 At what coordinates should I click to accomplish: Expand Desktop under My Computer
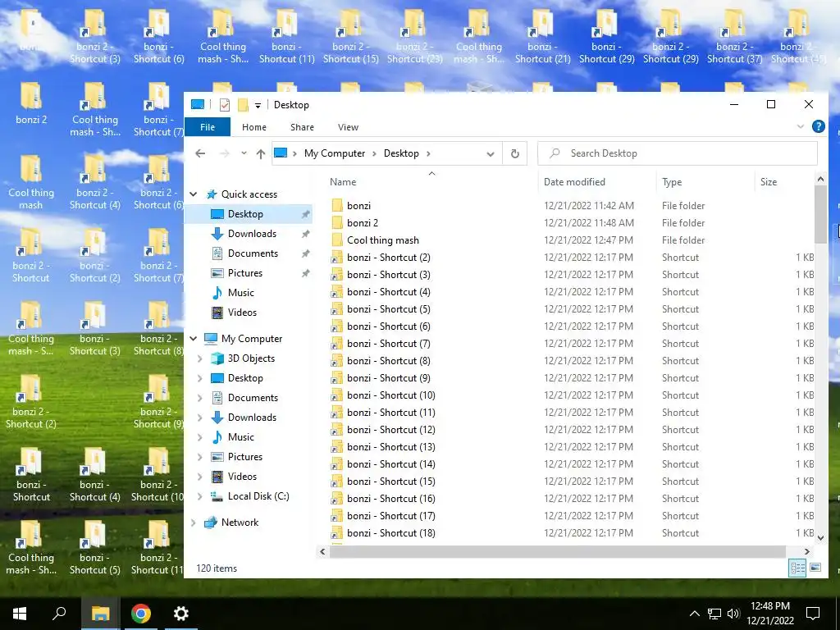tap(200, 378)
